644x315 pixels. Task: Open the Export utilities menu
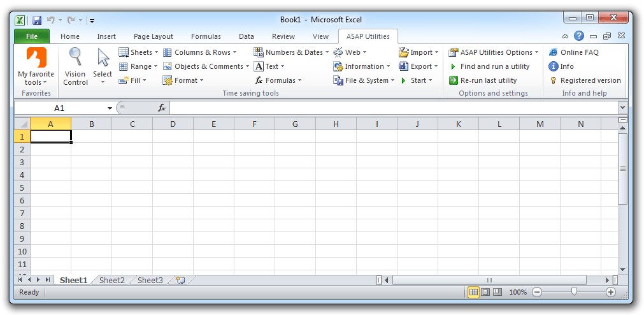point(419,66)
